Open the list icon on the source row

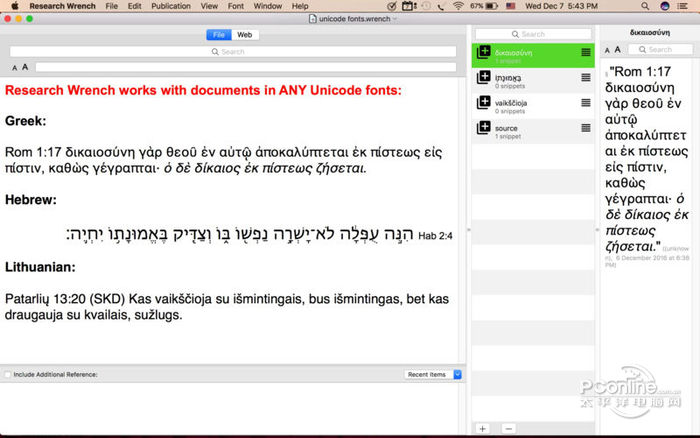click(586, 128)
